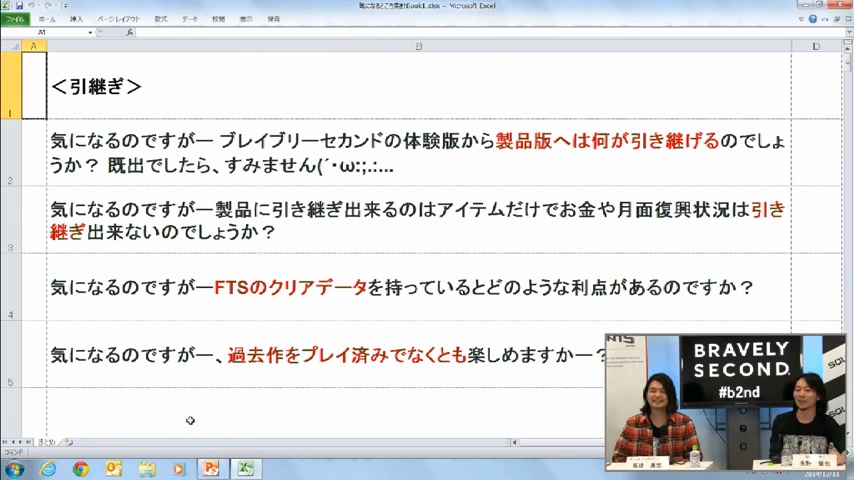The height and width of the screenshot is (480, 854).
Task: Click the previous-sheet navigation arrow
Action: click(14, 442)
